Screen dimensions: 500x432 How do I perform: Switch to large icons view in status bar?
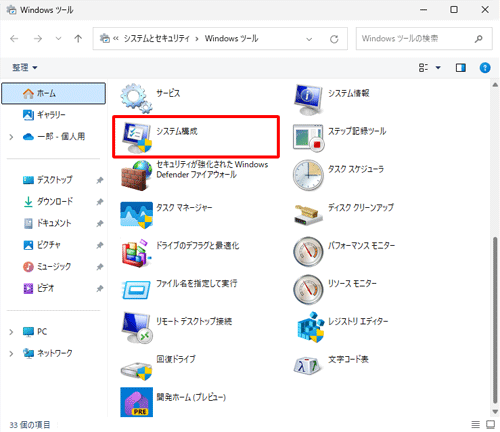pyautogui.click(x=490, y=424)
